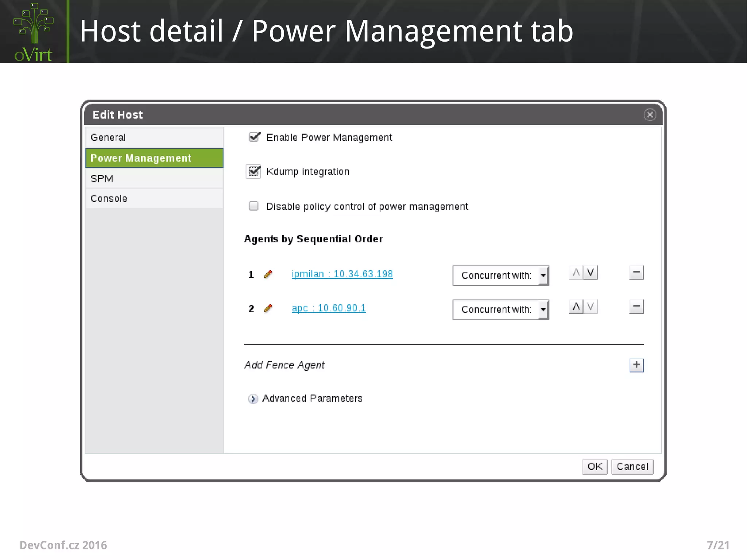This screenshot has width=747, height=560.
Task: Open apc : 10.60.90.1 agent link
Action: [329, 308]
